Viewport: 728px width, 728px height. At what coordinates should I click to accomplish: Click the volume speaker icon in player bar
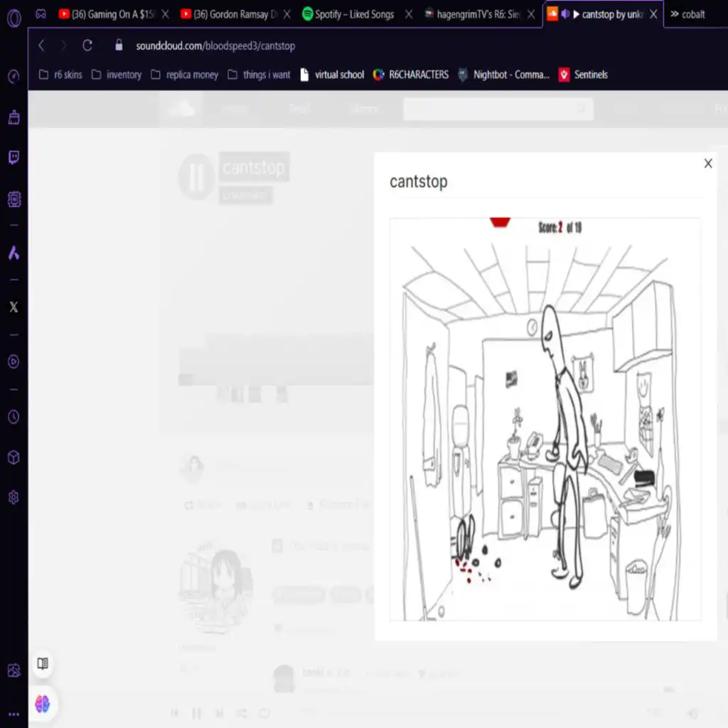click(692, 713)
